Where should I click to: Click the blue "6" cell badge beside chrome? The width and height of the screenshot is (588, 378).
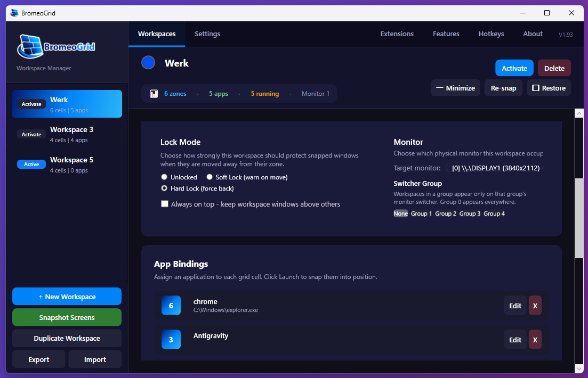tap(171, 305)
